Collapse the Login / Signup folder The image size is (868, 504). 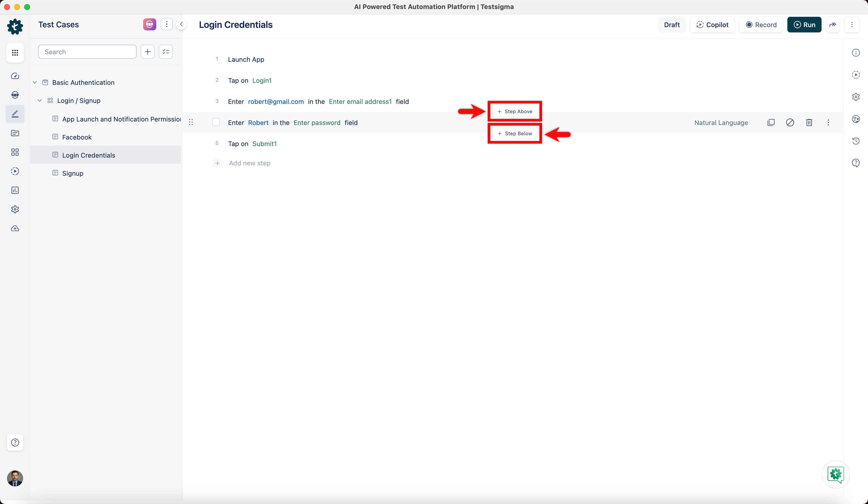40,101
